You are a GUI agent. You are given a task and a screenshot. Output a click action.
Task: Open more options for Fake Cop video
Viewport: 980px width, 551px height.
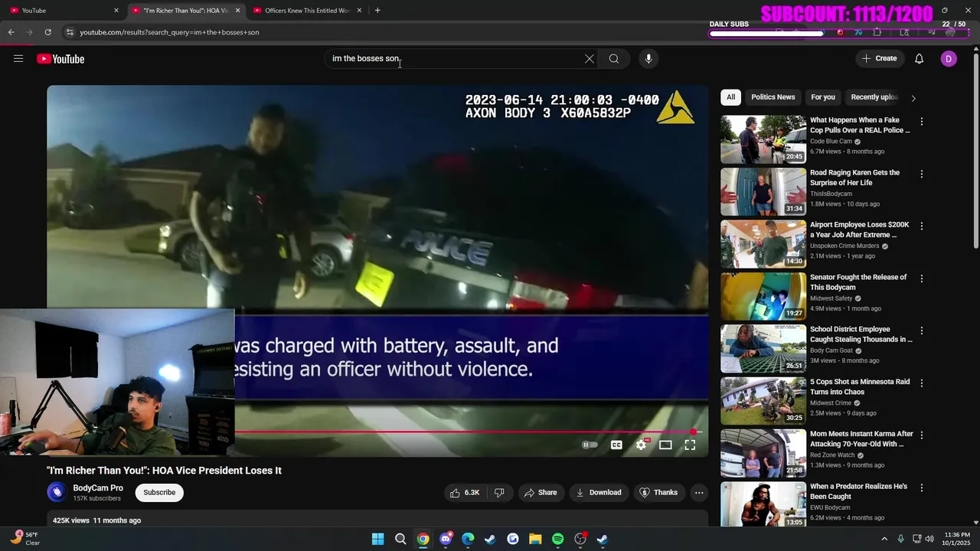click(922, 122)
